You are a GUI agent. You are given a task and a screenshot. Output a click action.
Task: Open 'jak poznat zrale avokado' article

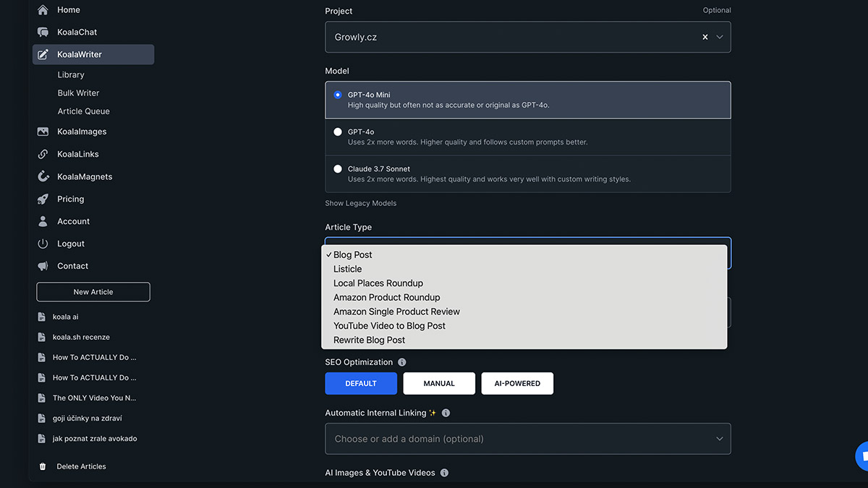[95, 438]
